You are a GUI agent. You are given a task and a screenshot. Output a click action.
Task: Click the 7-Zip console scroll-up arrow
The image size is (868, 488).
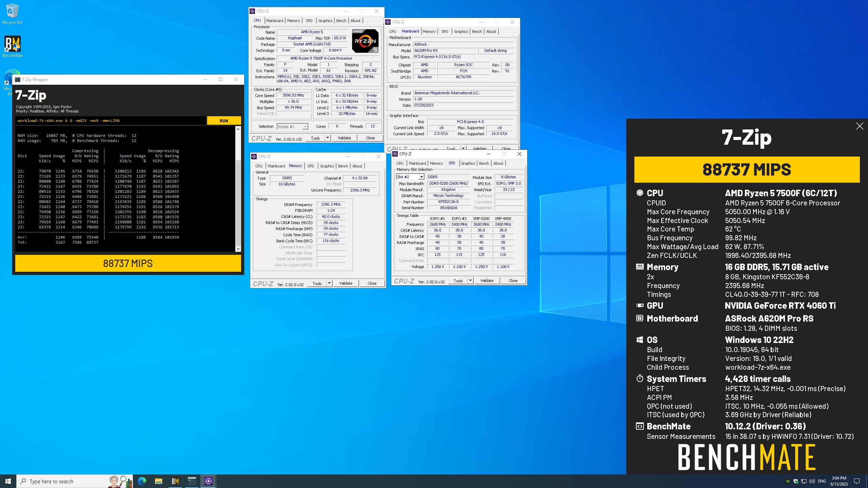238,129
